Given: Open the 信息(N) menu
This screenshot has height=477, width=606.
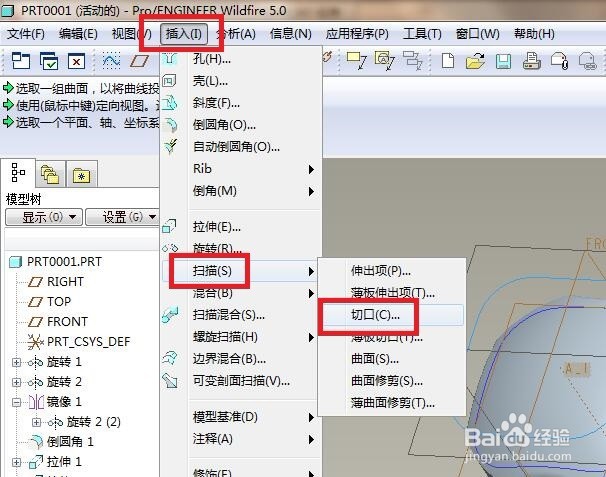Looking at the screenshot, I should pyautogui.click(x=291, y=34).
